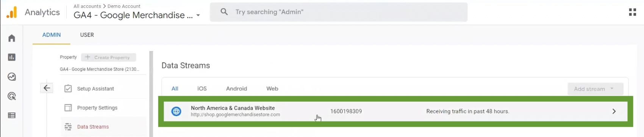
Task: Open the Explore icon in sidebar
Action: (x=12, y=77)
